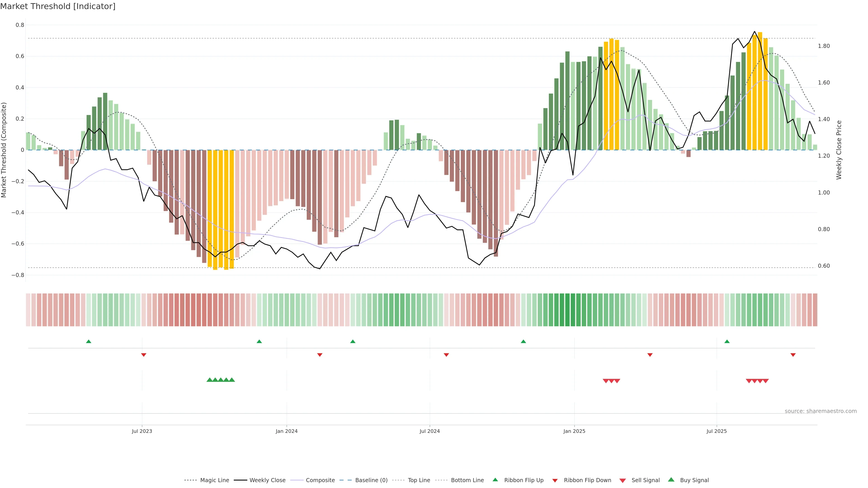This screenshot has width=868, height=488.
Task: Click the darkest green ribbon heatmap bar
Action: tap(567, 310)
